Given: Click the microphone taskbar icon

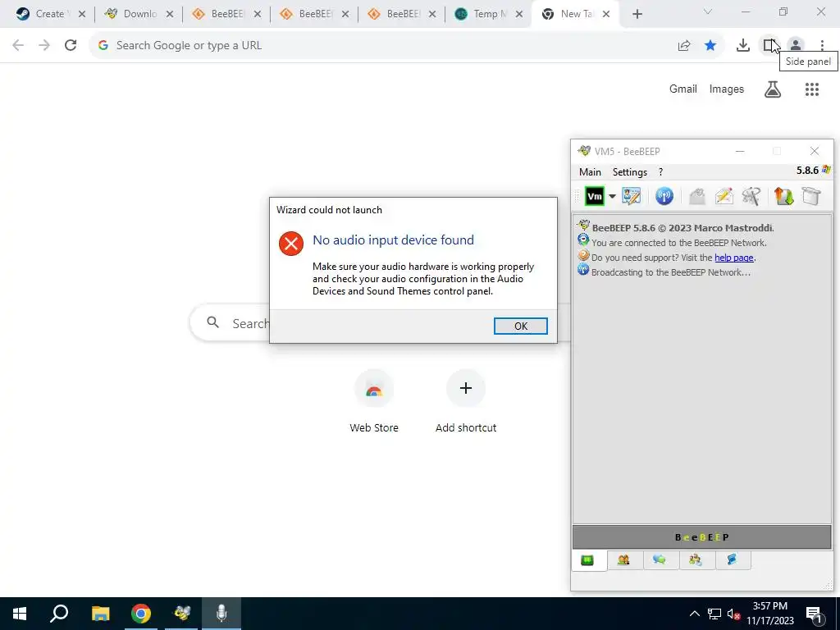Looking at the screenshot, I should click(221, 614).
